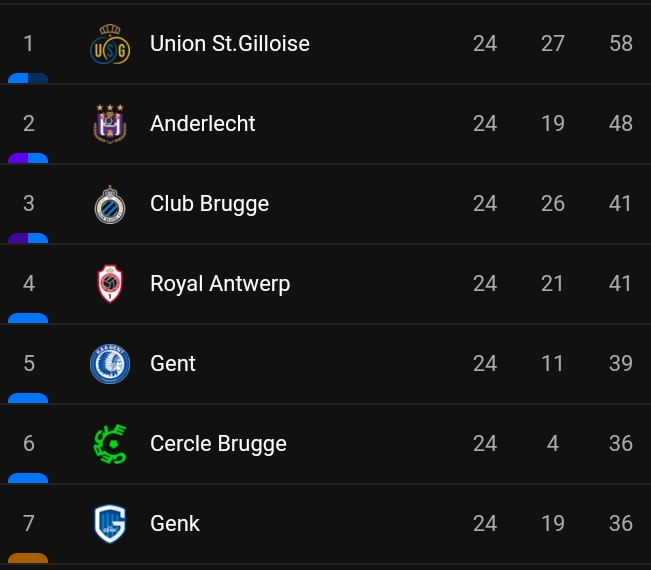Click Union St.Gilloise's 58 points value

click(x=621, y=44)
